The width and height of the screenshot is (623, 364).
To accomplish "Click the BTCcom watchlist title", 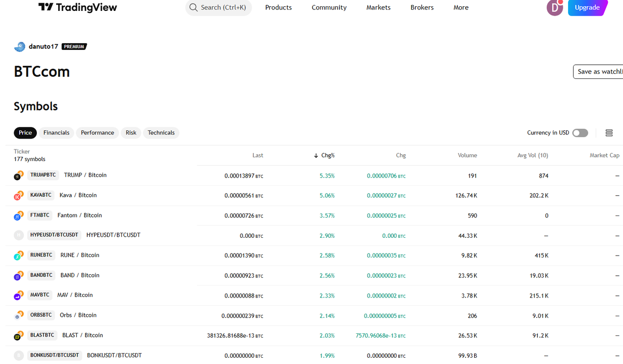I will pyautogui.click(x=42, y=72).
